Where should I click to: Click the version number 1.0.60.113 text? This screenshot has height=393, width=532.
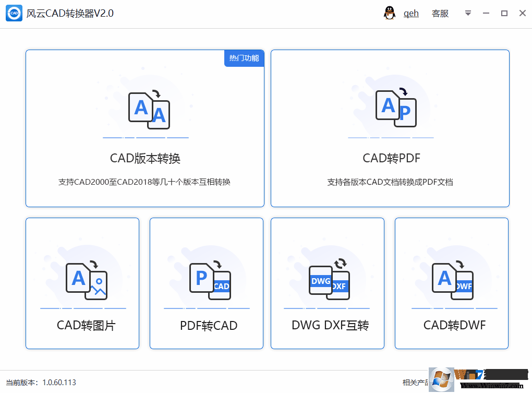coord(59,382)
